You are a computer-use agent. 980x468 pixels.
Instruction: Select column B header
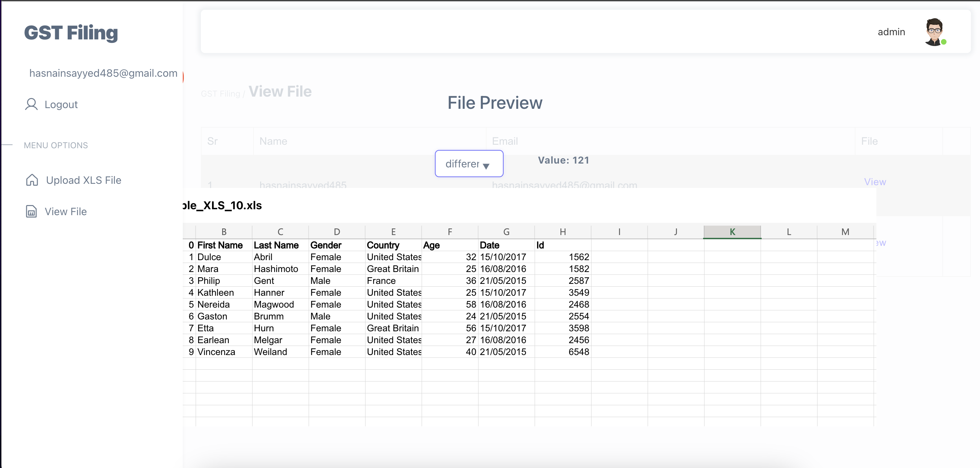[224, 232]
